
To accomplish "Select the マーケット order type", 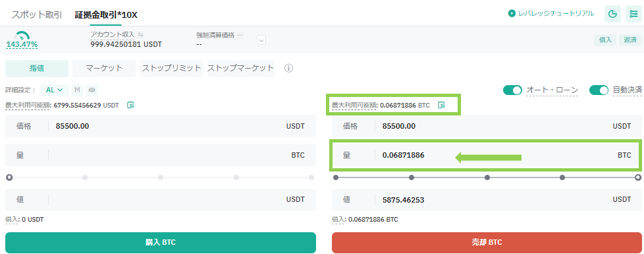I will [x=104, y=69].
